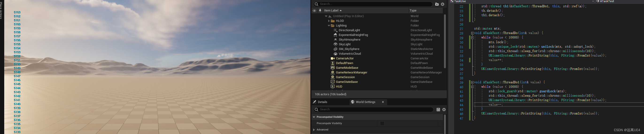Sort by Type column header
644x134 pixels.
click(425, 11)
